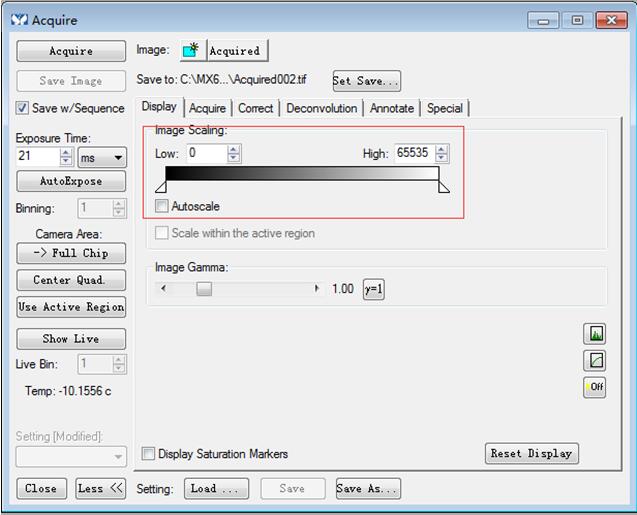637x515 pixels.
Task: Click the y=1 gamma reset icon
Action: (x=373, y=289)
